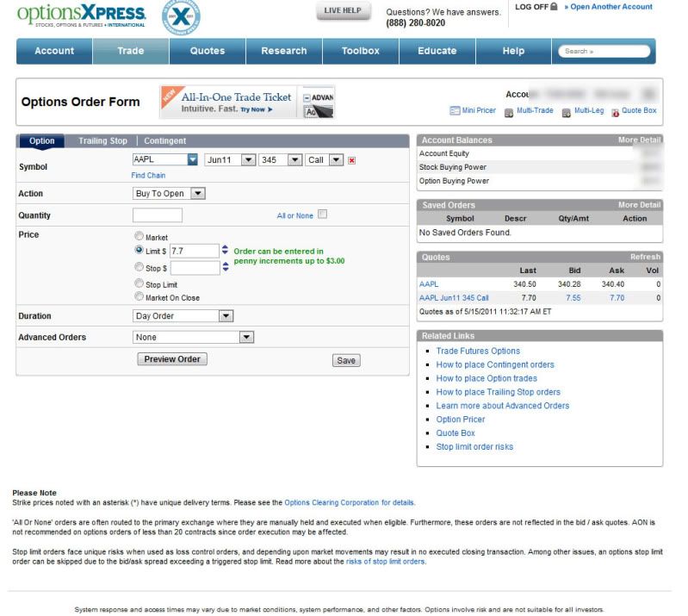Click AAPL Jun11 345 Call quote link
The height and width of the screenshot is (616, 688).
(x=454, y=298)
